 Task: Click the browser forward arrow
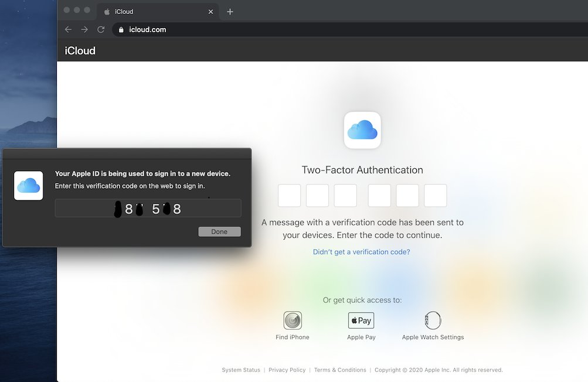(x=84, y=30)
